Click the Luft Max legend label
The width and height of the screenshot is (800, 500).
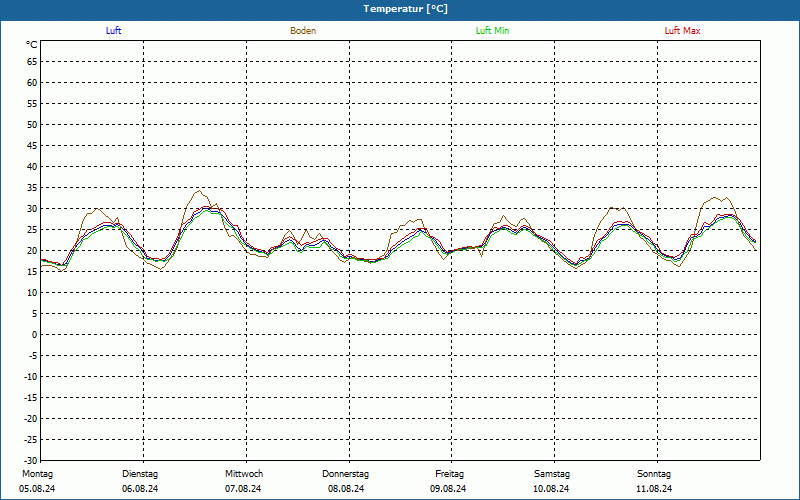tap(682, 31)
